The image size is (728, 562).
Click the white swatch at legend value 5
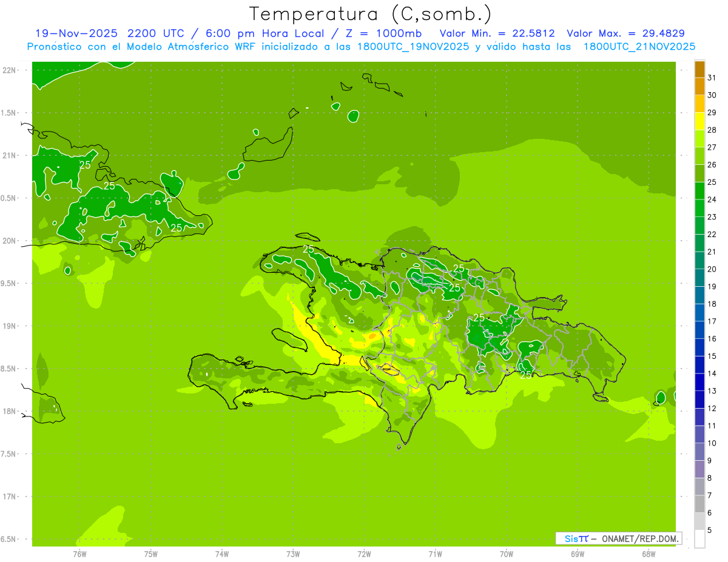[x=699, y=539]
